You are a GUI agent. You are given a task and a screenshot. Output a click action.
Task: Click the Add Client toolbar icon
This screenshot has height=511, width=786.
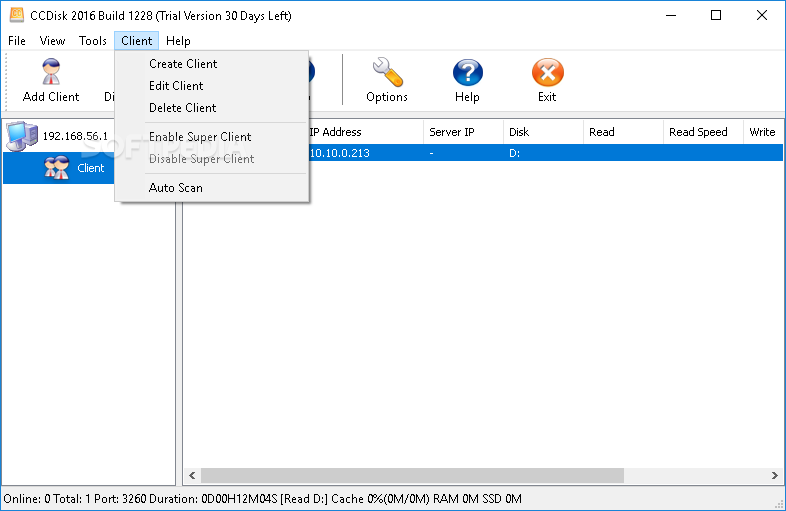point(51,72)
